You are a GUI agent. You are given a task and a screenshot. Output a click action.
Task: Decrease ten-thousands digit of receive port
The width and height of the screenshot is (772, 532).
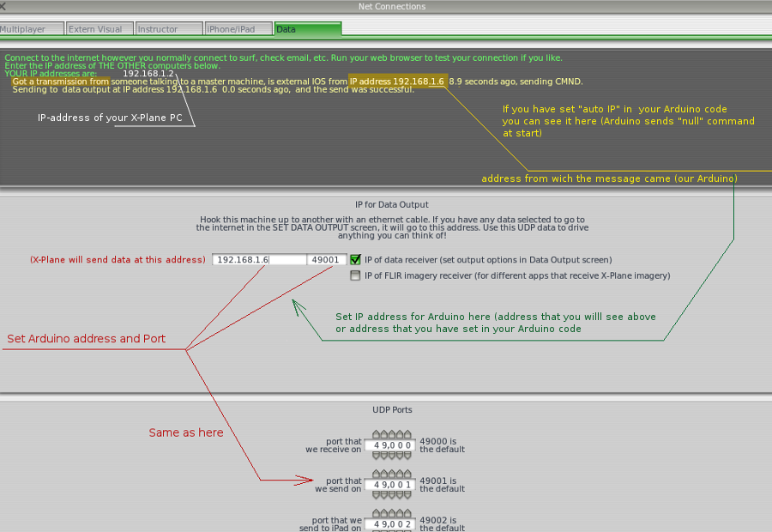point(377,456)
